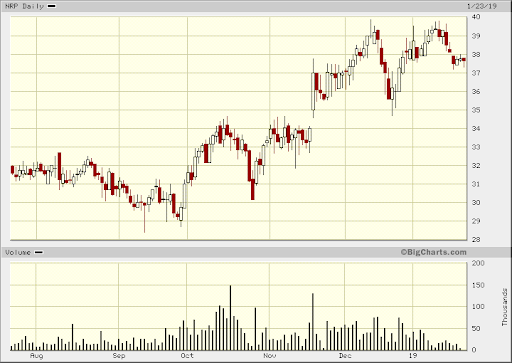
Task: Click the legend dash beside NRP Daily
Action: 52,6
